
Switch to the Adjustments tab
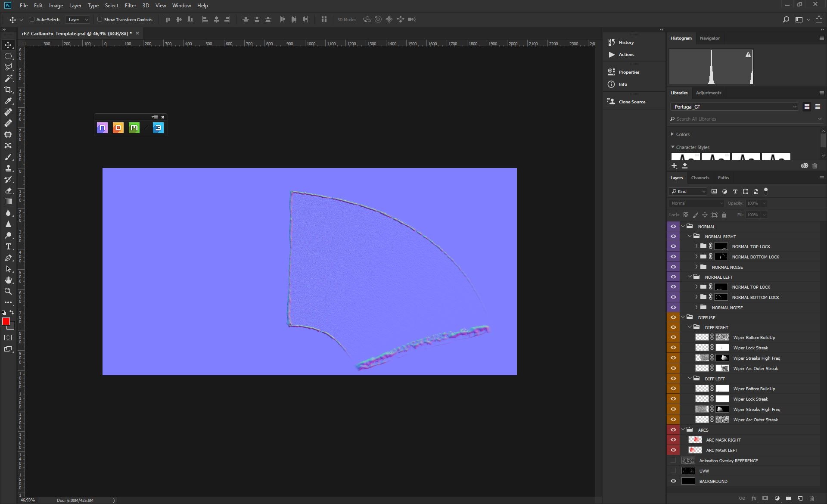coord(708,93)
